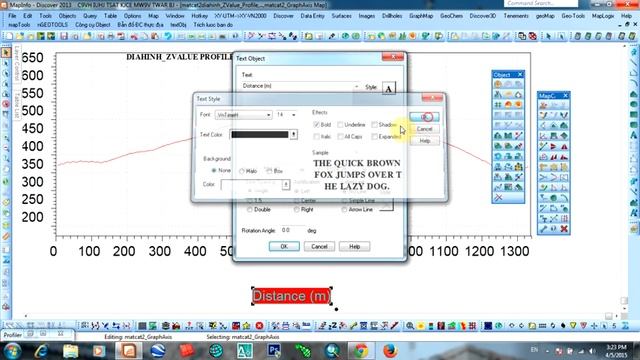Click the Text field containing Distance (m)
Screen dimensions: 640x360
click(x=300, y=86)
